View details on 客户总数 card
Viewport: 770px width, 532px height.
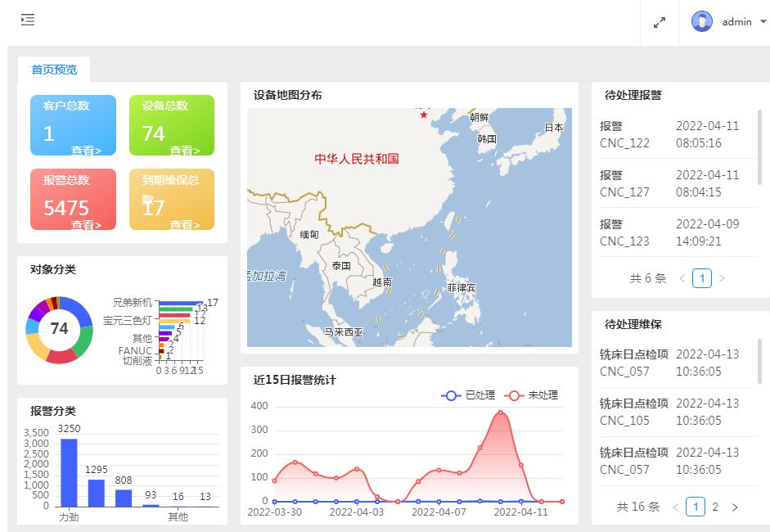click(x=86, y=151)
